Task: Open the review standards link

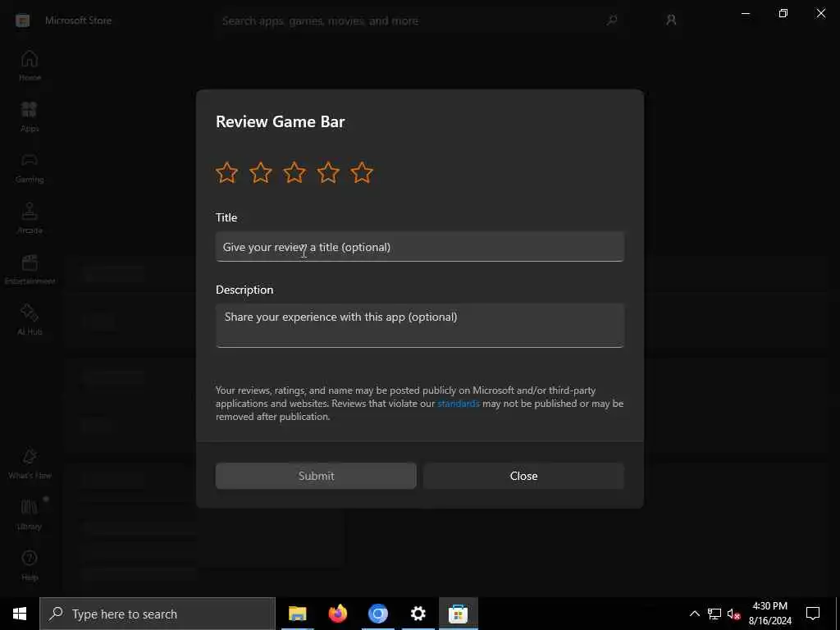Action: click(458, 404)
